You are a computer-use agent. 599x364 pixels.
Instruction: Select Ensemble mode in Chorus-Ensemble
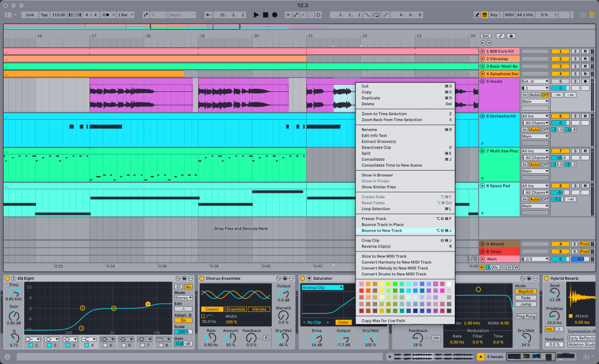click(235, 310)
